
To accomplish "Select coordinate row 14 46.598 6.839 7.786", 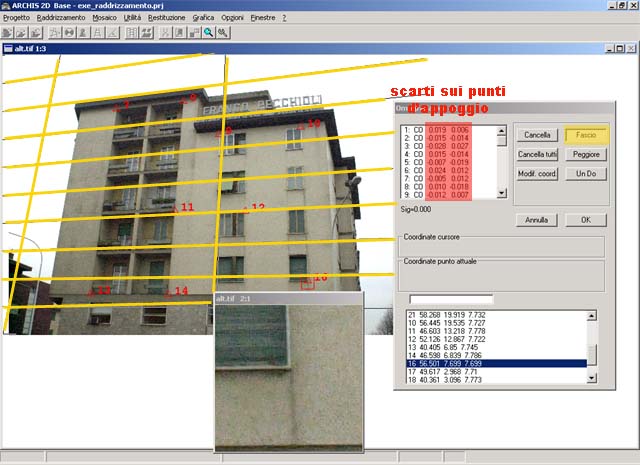I will [x=497, y=355].
